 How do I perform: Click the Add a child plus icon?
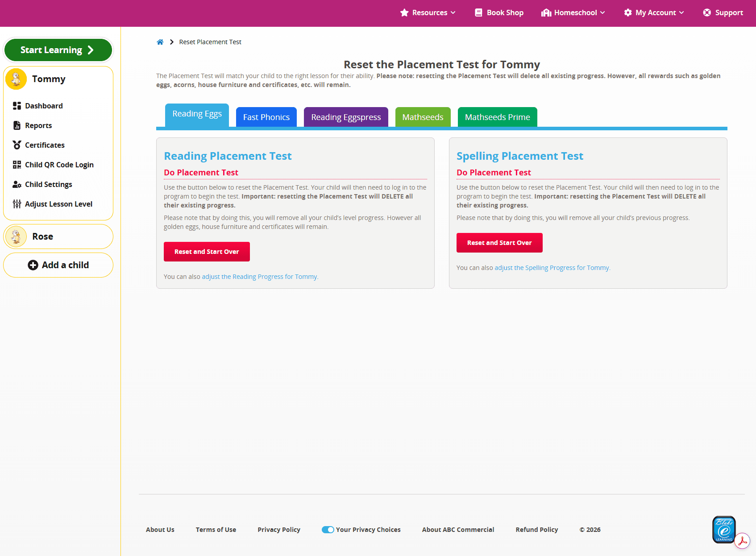[33, 265]
